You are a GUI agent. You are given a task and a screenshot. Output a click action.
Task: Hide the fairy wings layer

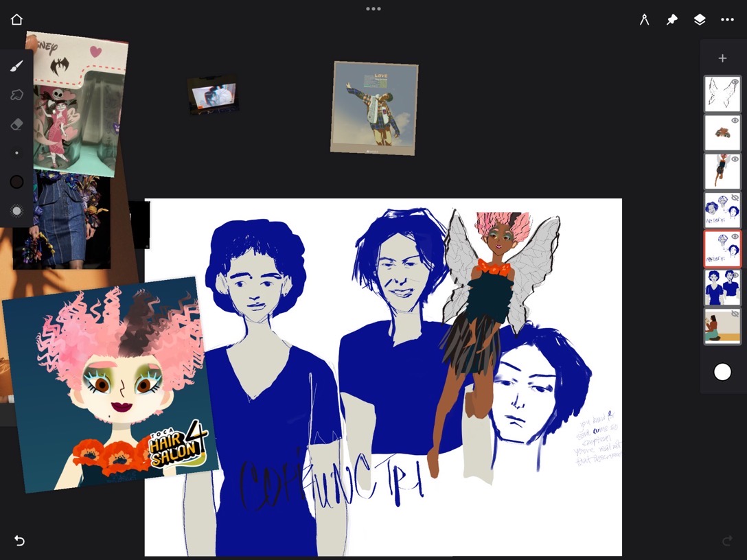[735, 82]
